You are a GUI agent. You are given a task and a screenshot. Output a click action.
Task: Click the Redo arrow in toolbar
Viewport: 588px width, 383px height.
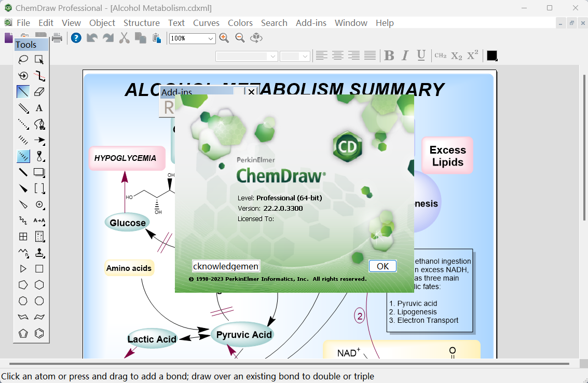[108, 38]
